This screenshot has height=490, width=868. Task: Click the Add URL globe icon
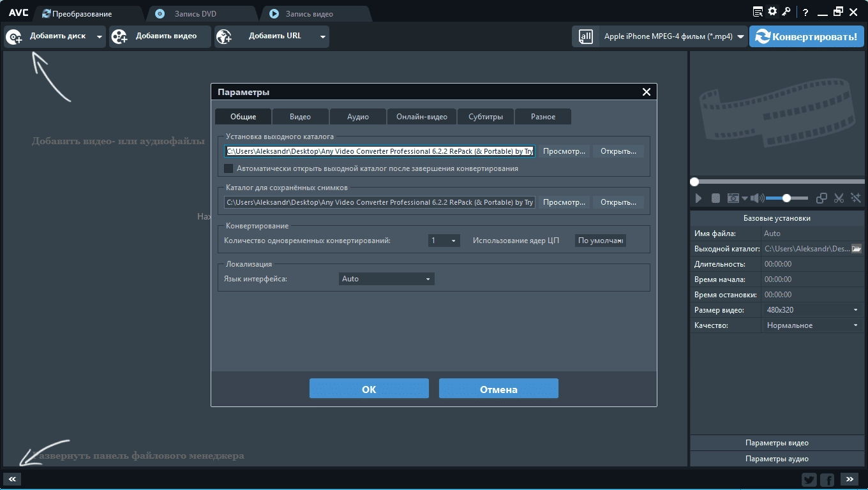click(x=224, y=37)
